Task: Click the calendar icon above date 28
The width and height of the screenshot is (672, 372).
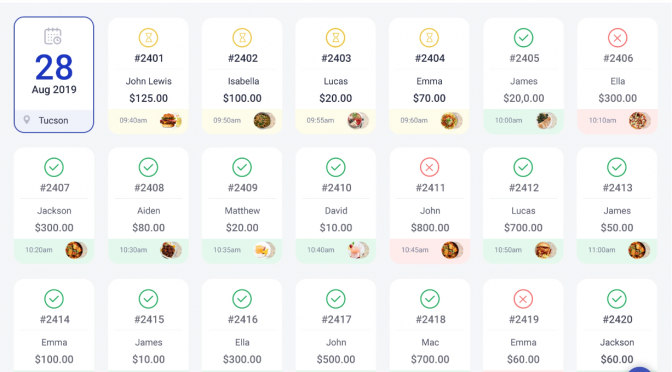Action: (x=53, y=36)
